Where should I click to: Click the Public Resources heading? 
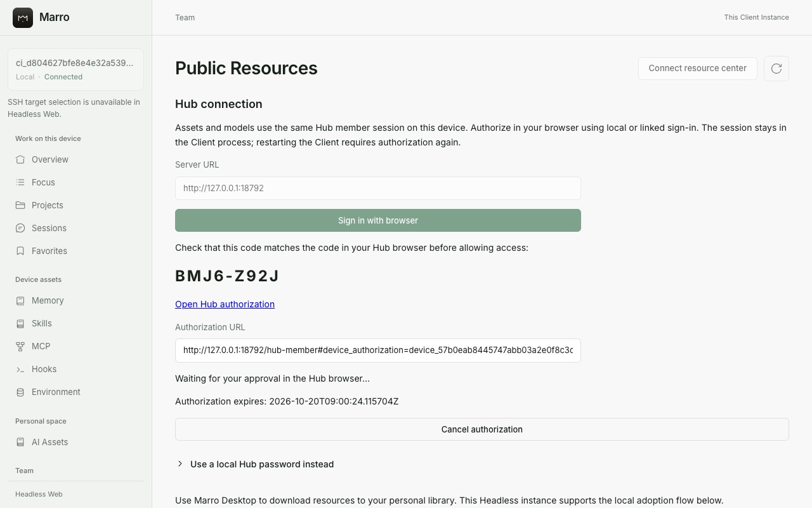[246, 69]
